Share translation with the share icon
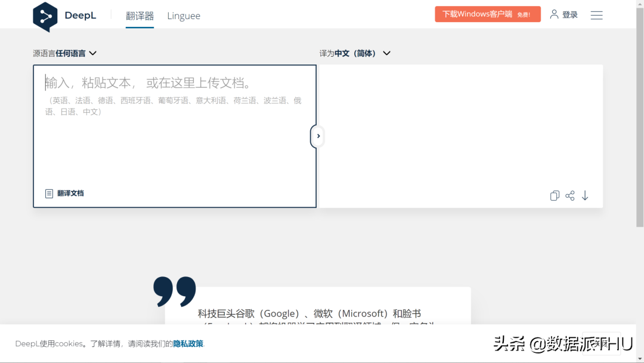The width and height of the screenshot is (644, 363). tap(569, 196)
